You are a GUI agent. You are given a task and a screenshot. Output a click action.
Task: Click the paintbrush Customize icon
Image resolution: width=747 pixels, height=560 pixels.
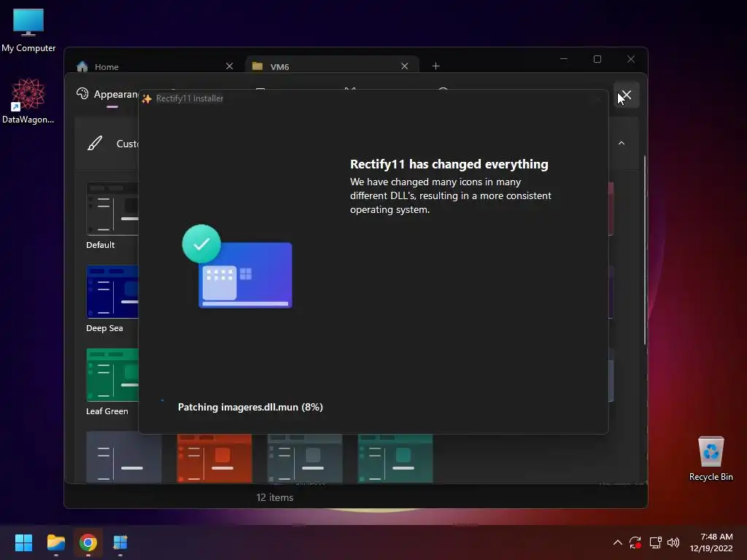[95, 143]
